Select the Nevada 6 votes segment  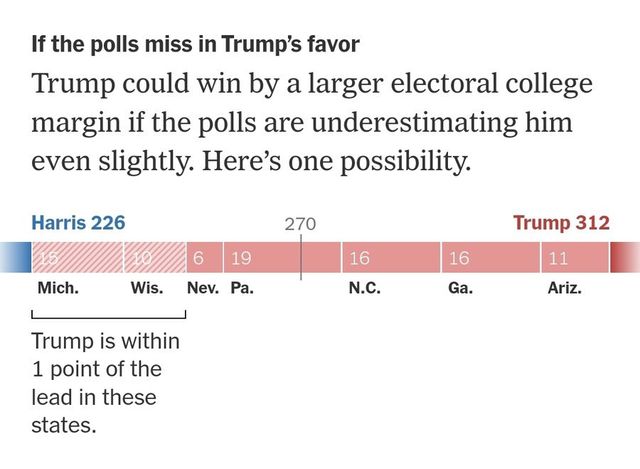tap(204, 258)
